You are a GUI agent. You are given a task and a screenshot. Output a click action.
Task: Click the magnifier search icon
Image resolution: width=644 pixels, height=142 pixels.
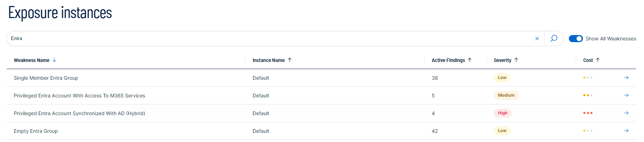pos(554,38)
